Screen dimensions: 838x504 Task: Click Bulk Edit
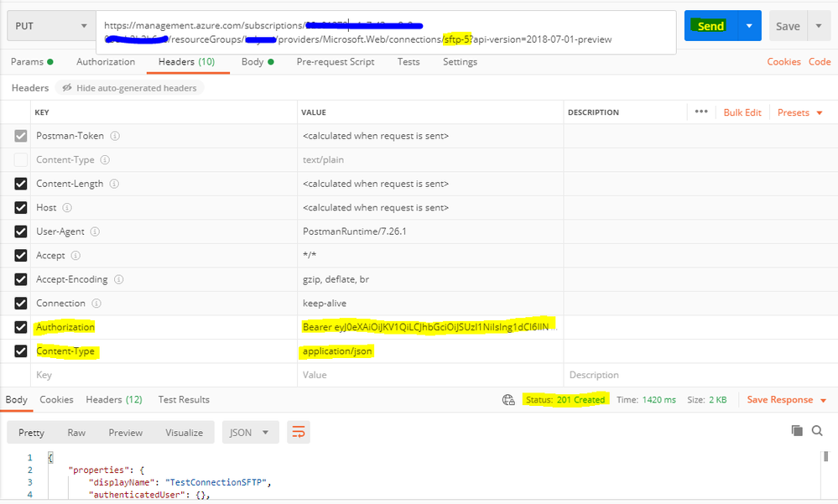(x=742, y=112)
